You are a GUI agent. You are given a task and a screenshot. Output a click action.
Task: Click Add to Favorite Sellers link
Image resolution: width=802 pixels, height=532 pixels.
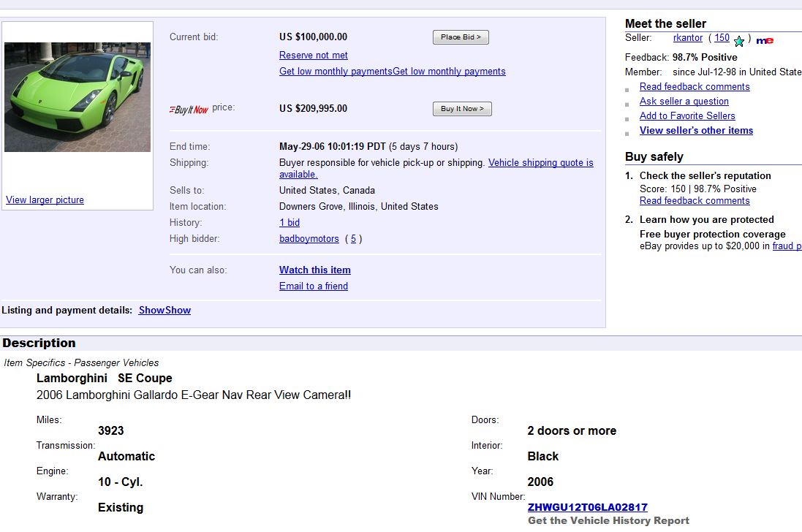687,116
